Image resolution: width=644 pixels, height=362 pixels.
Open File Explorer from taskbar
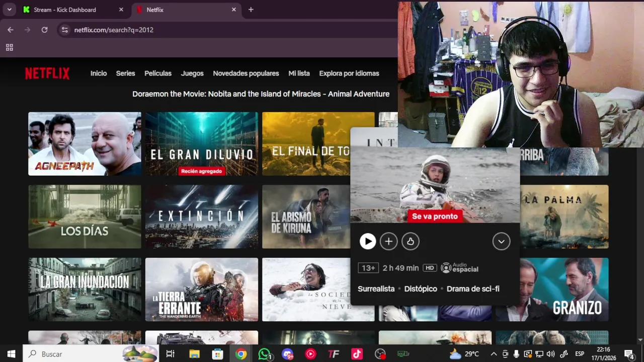coord(194,354)
